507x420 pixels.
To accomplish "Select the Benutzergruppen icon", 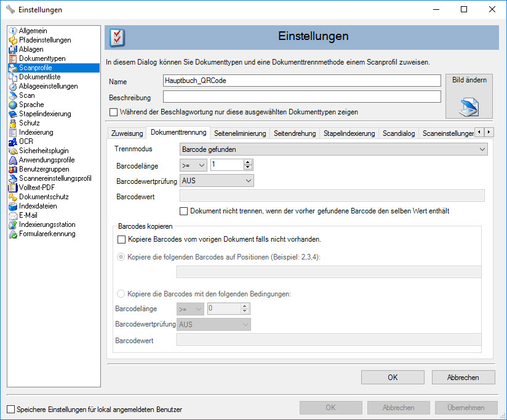I will click(14, 169).
